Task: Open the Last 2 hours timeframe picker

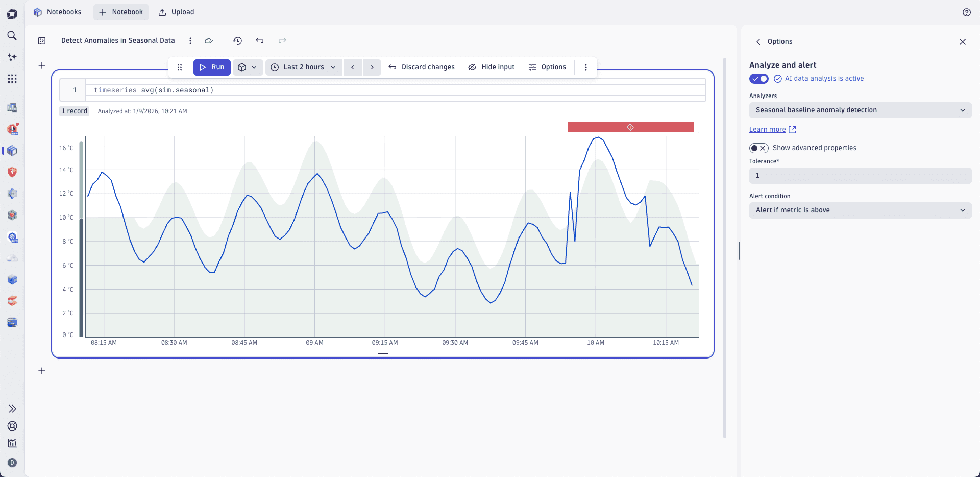Action: (303, 67)
